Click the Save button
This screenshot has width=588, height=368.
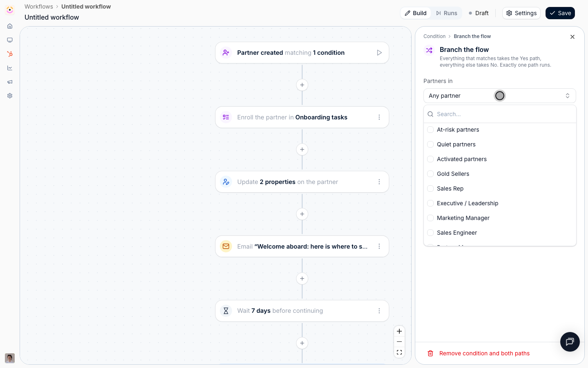(560, 13)
